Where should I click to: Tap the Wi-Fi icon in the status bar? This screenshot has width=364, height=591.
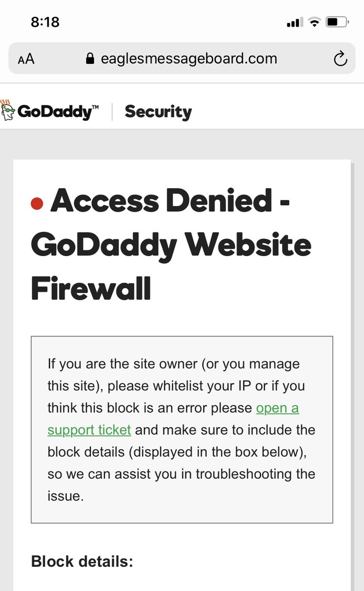click(313, 22)
